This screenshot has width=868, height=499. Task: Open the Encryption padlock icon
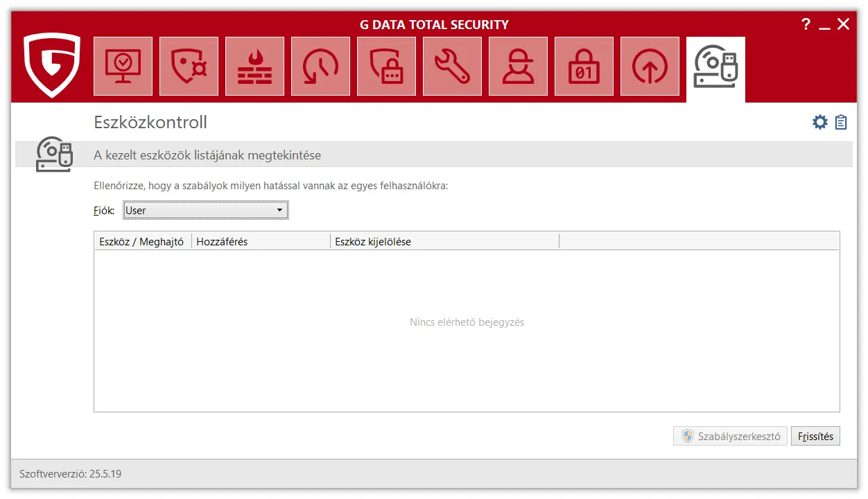[x=584, y=67]
